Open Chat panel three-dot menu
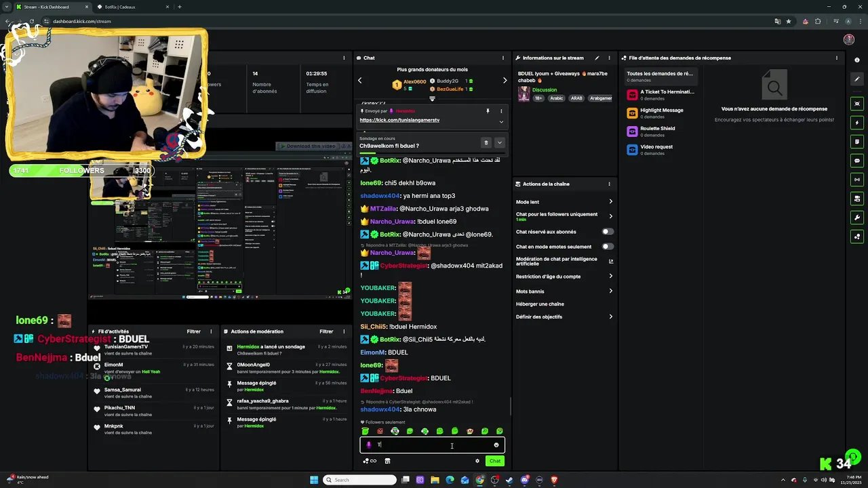 (502, 58)
